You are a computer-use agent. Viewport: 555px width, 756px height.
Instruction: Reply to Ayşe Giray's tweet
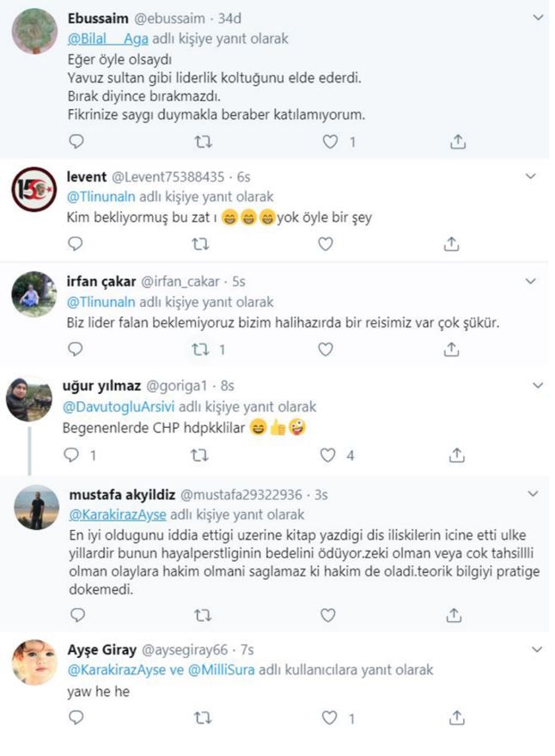pos(76,718)
